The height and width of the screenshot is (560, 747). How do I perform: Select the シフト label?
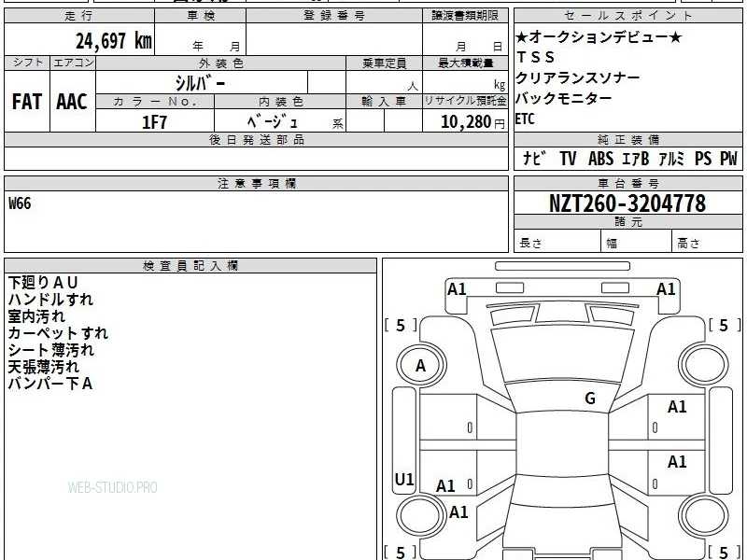pyautogui.click(x=27, y=63)
